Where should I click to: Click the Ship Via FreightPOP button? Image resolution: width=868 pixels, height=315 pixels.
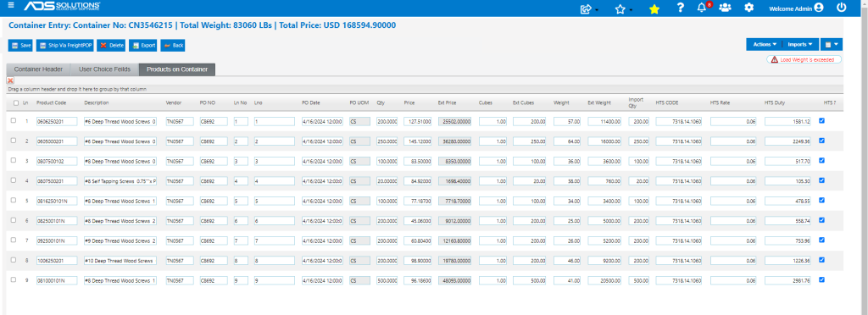pyautogui.click(x=65, y=46)
